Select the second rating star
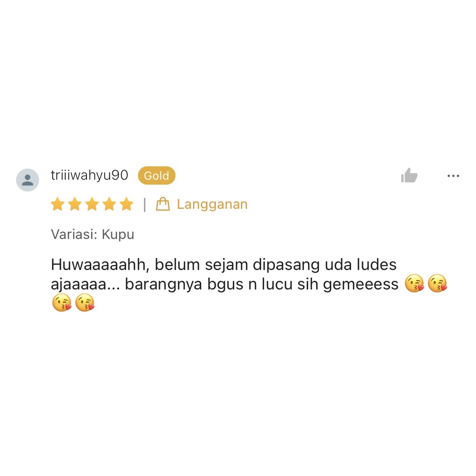Screen dimensions: 476x476 [x=75, y=204]
